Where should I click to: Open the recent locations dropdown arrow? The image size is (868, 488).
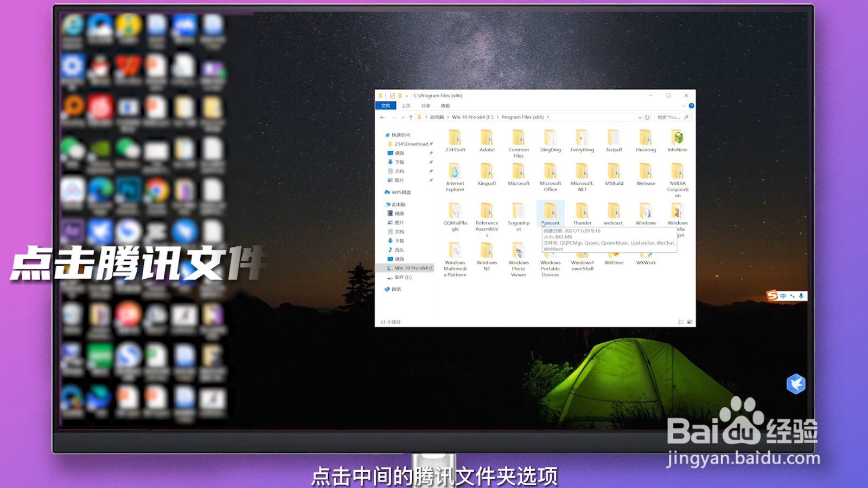click(x=403, y=117)
